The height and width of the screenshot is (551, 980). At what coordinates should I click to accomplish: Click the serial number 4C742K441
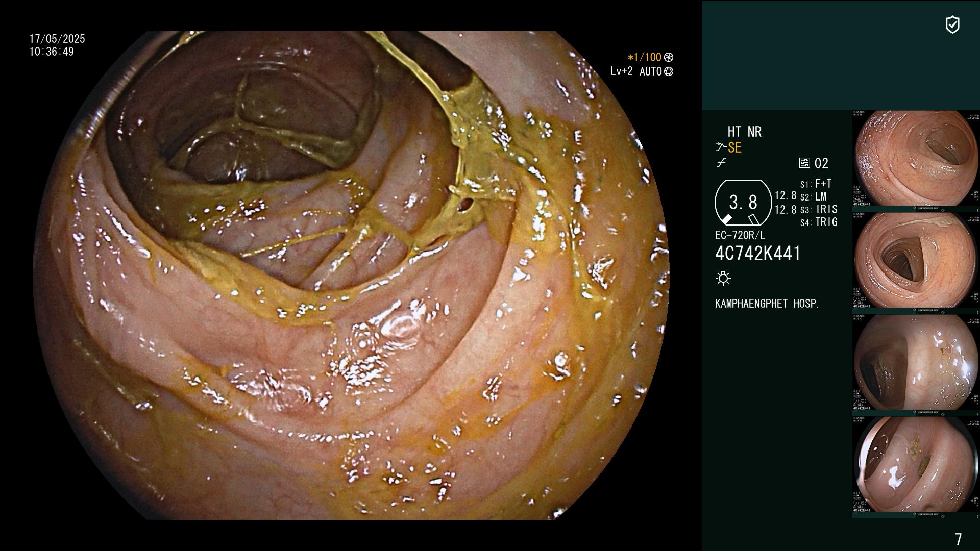coord(758,254)
